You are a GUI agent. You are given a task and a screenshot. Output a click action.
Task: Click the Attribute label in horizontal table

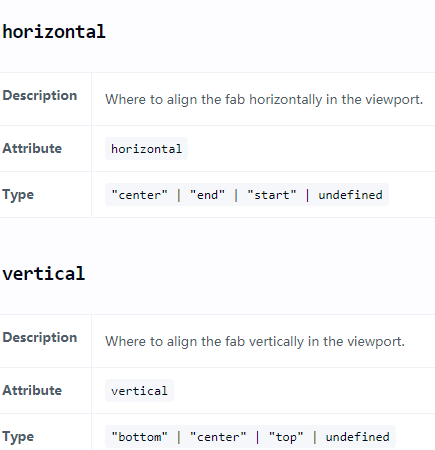click(x=32, y=148)
